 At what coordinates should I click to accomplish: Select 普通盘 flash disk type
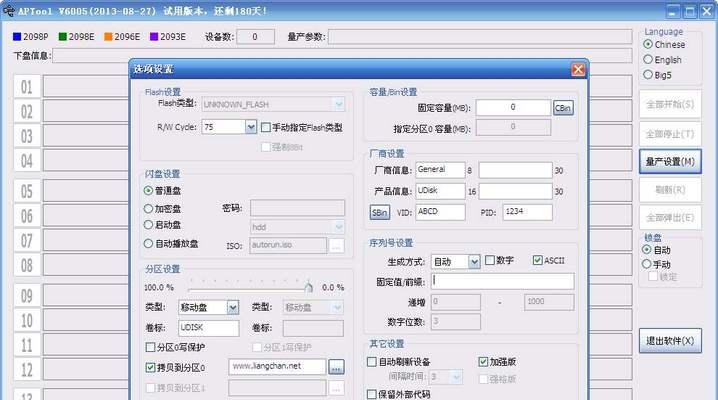tap(148, 190)
